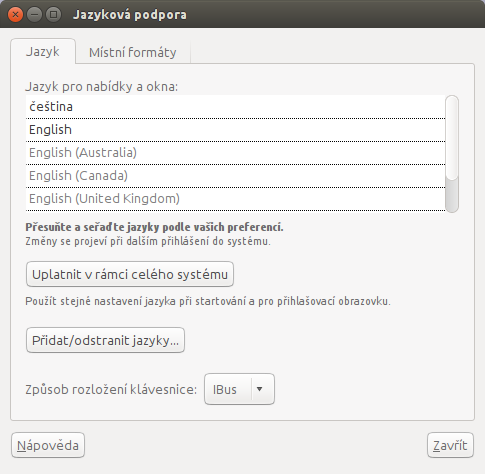This screenshot has height=474, width=485.
Task: Switch to the Jazyk tab
Action: tap(43, 52)
